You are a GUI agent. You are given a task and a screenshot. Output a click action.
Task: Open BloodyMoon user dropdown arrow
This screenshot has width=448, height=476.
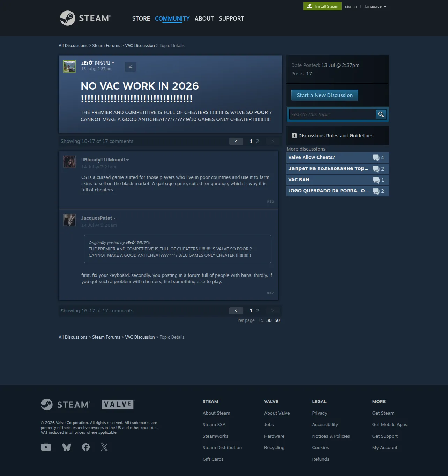(x=128, y=160)
